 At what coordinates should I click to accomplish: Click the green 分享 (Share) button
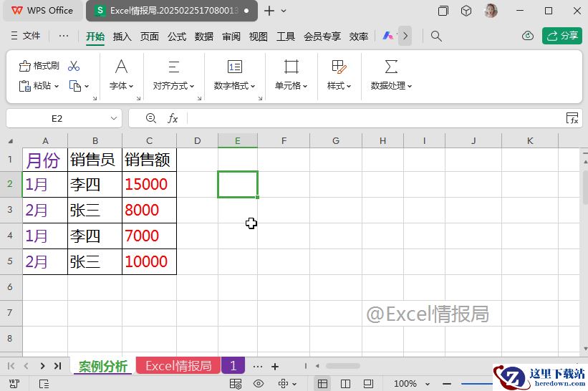pyautogui.click(x=562, y=36)
